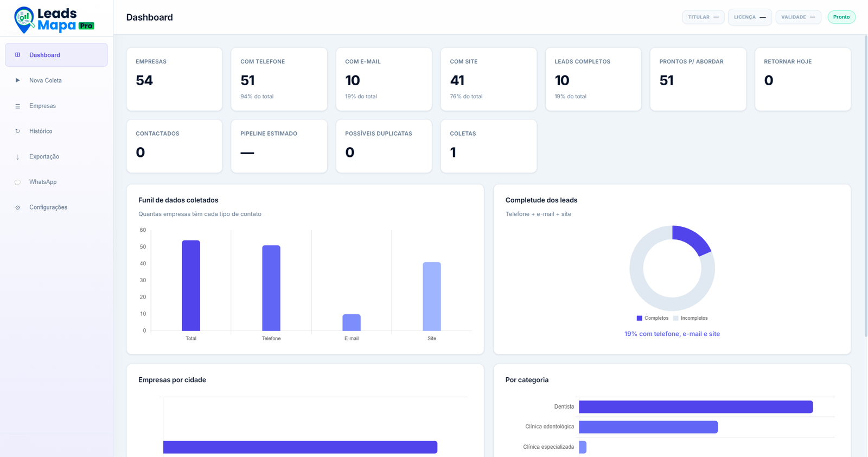Screen dimensions: 868x457
Task: Click 'Telefone + e-mail + site' subtitle
Action: point(538,214)
